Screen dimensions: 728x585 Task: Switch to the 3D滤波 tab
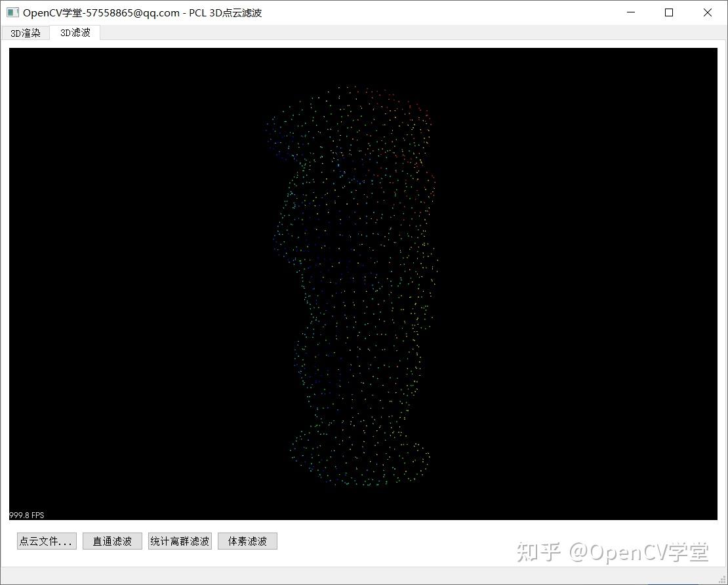click(x=74, y=32)
